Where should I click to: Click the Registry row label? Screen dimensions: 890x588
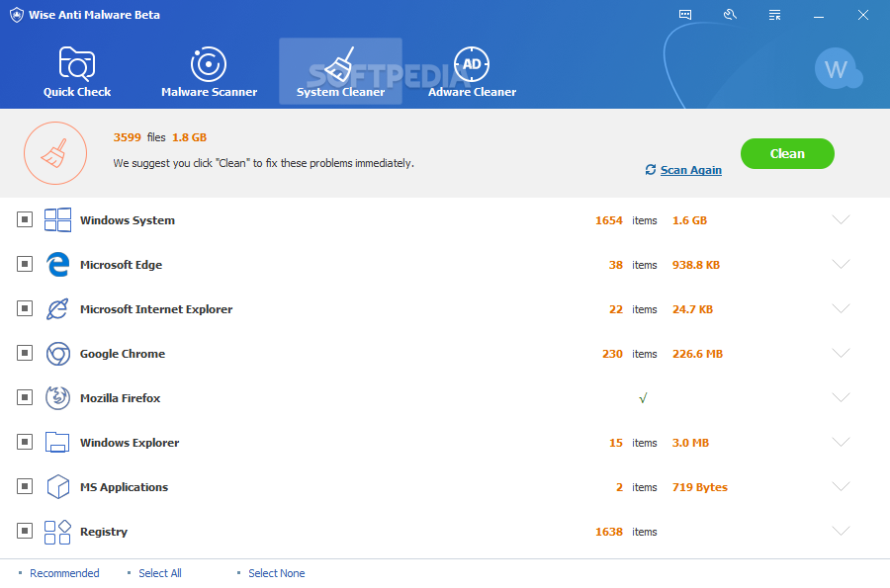click(x=104, y=532)
